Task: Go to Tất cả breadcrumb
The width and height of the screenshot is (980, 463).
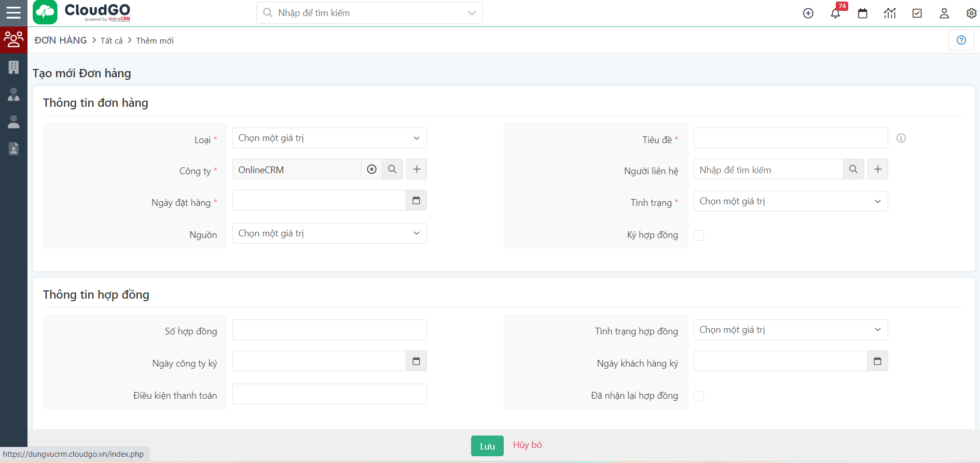Action: tap(112, 41)
